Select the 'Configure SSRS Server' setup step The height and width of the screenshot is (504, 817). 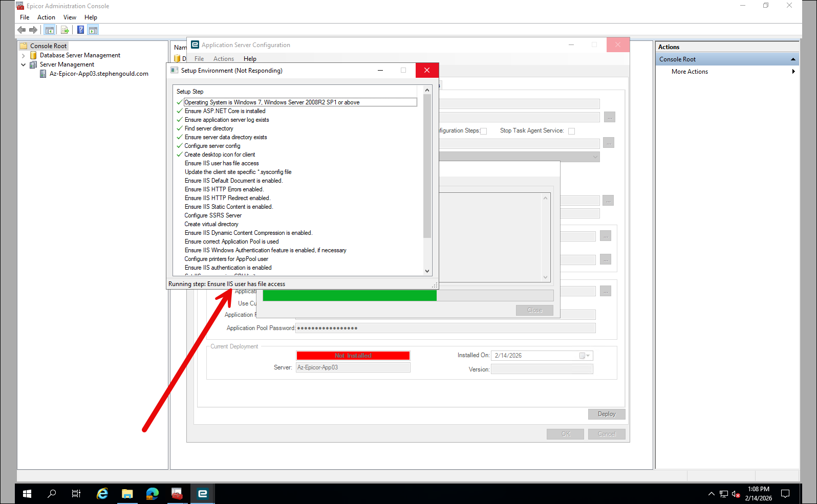(x=213, y=215)
